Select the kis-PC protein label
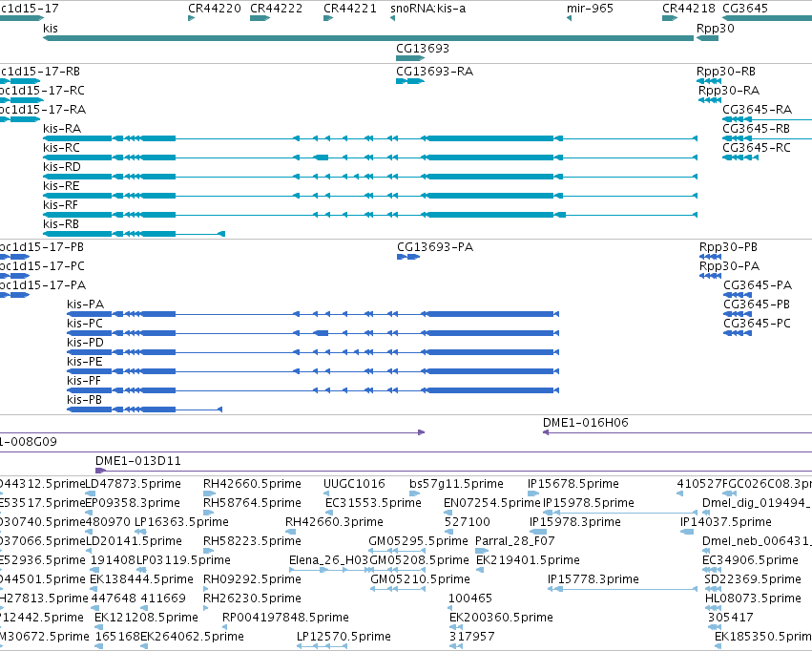 coord(85,324)
